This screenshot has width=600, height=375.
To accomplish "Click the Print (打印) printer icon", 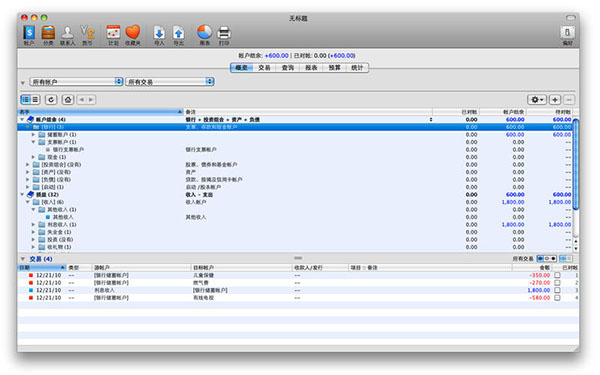I will [224, 33].
